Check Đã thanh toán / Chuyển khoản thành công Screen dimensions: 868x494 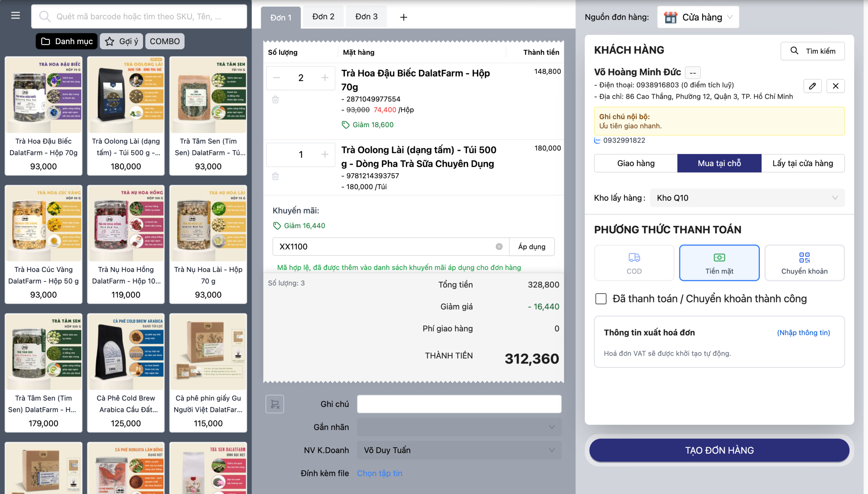[x=601, y=299]
